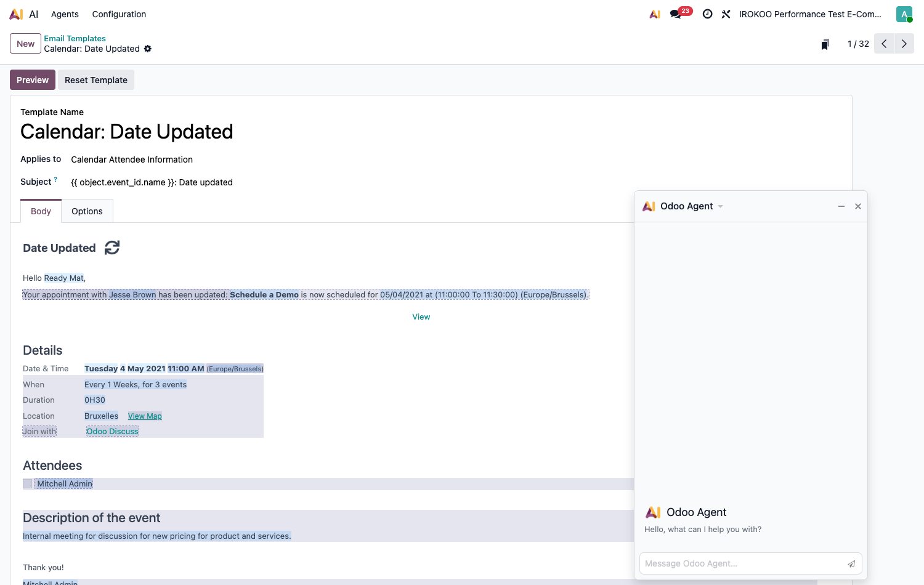This screenshot has height=585, width=924.
Task: Open the AI app home logo
Action: coord(16,14)
